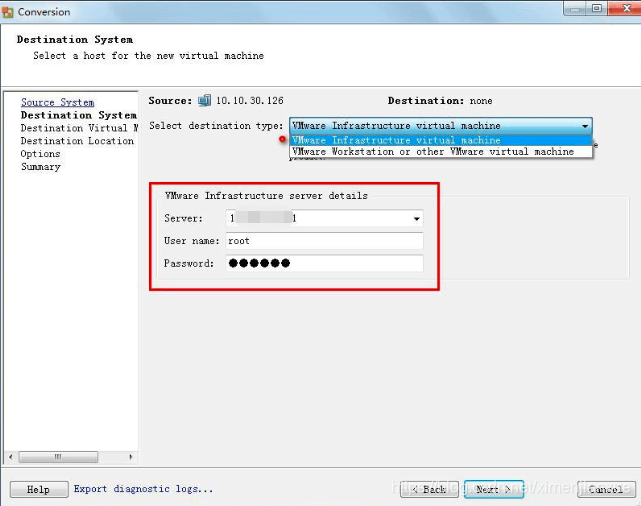The width and height of the screenshot is (641, 506).
Task: Click the Help button
Action: (39, 489)
